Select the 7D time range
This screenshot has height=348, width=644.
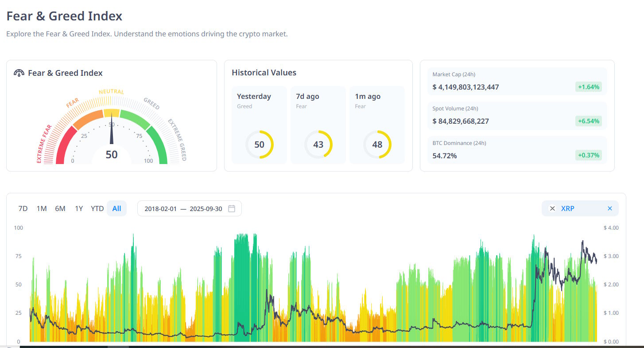point(23,208)
